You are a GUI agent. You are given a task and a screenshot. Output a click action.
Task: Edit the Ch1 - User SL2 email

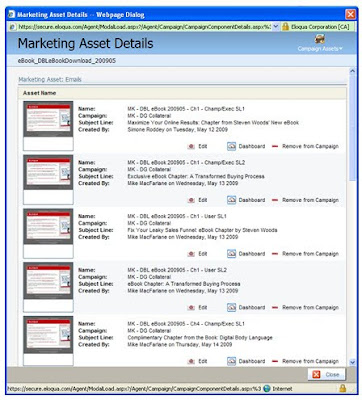click(x=203, y=307)
